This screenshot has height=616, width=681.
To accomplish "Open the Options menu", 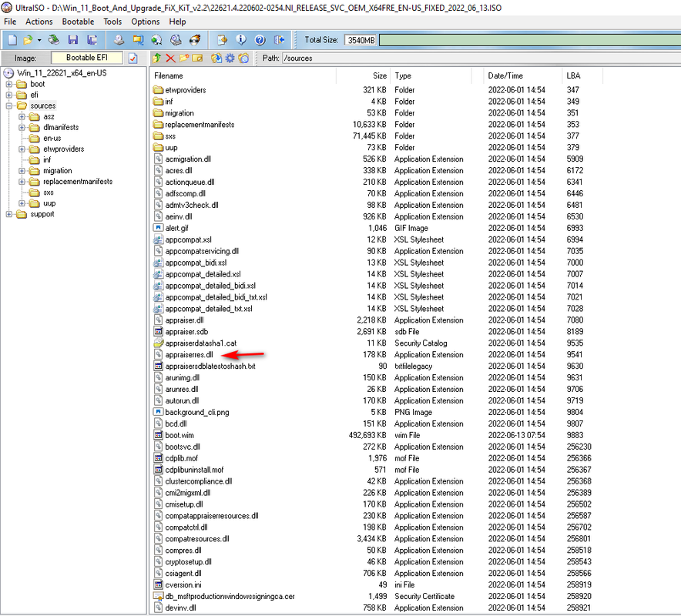I will (x=146, y=22).
